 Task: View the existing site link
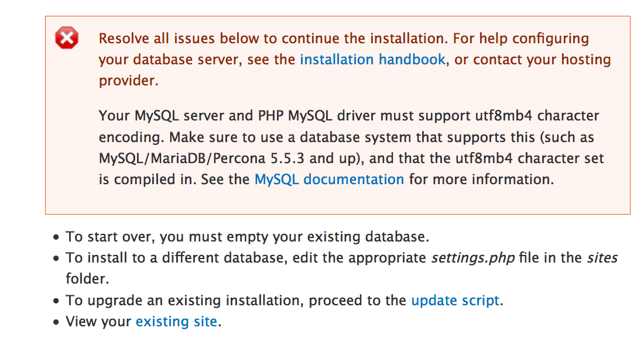(176, 322)
